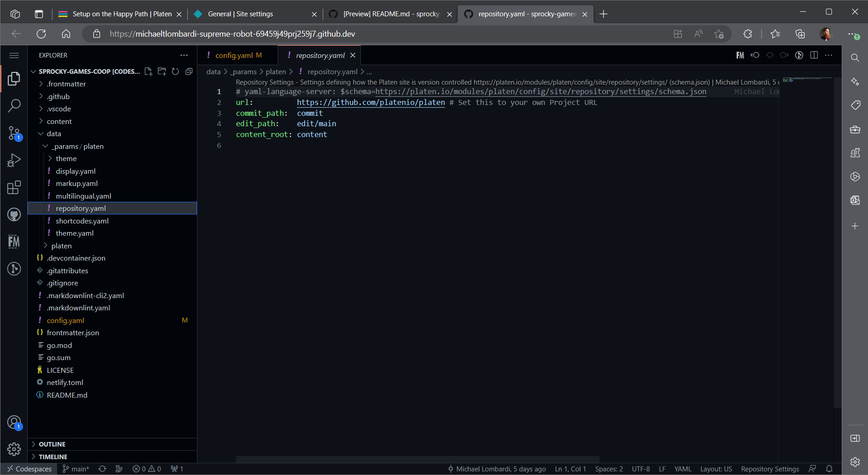This screenshot has height=475, width=868.
Task: Expand the OUTLINE section
Action: [x=52, y=444]
